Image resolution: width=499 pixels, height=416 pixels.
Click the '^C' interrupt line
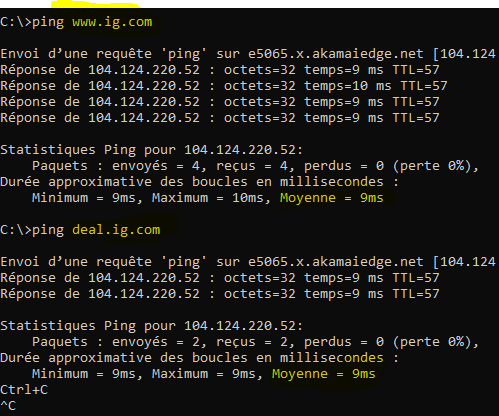coord(8,406)
